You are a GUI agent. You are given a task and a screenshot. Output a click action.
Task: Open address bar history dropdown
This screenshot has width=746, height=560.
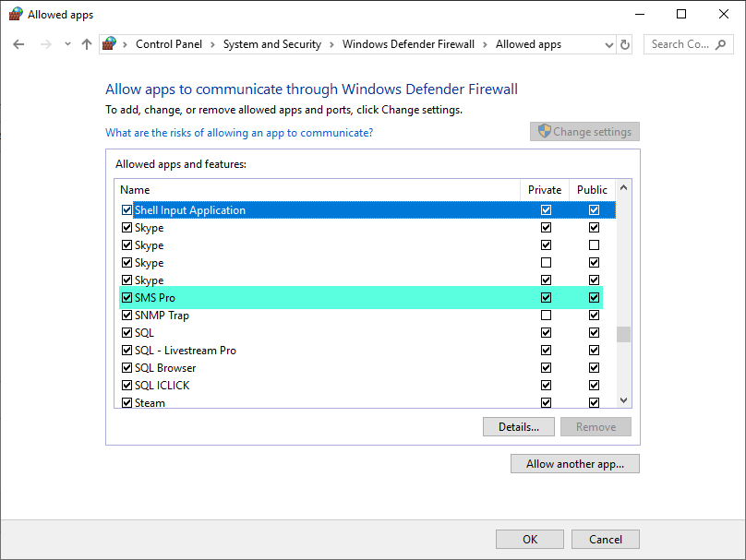(x=609, y=44)
